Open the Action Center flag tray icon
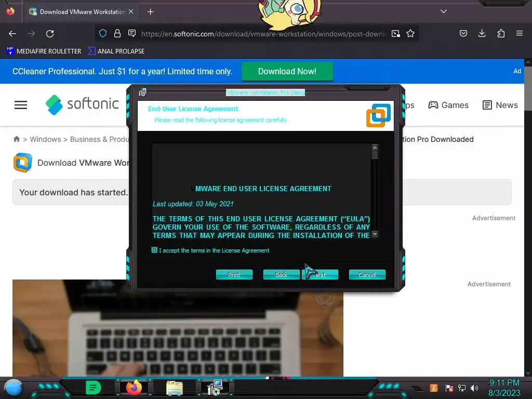 (x=449, y=388)
